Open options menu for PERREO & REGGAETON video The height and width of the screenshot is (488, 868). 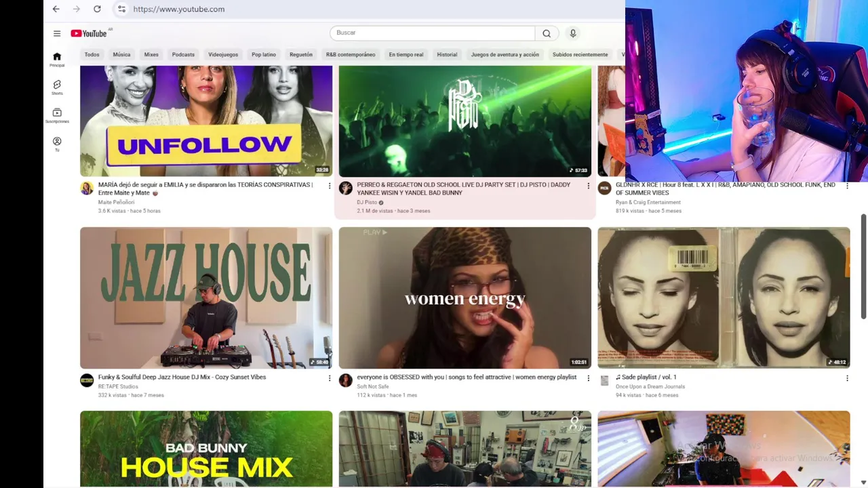(x=588, y=186)
